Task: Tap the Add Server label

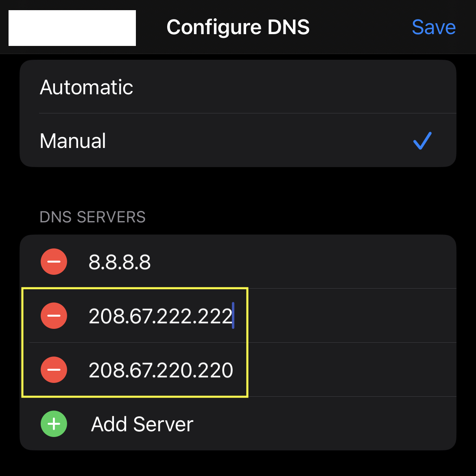Action: pyautogui.click(x=142, y=424)
